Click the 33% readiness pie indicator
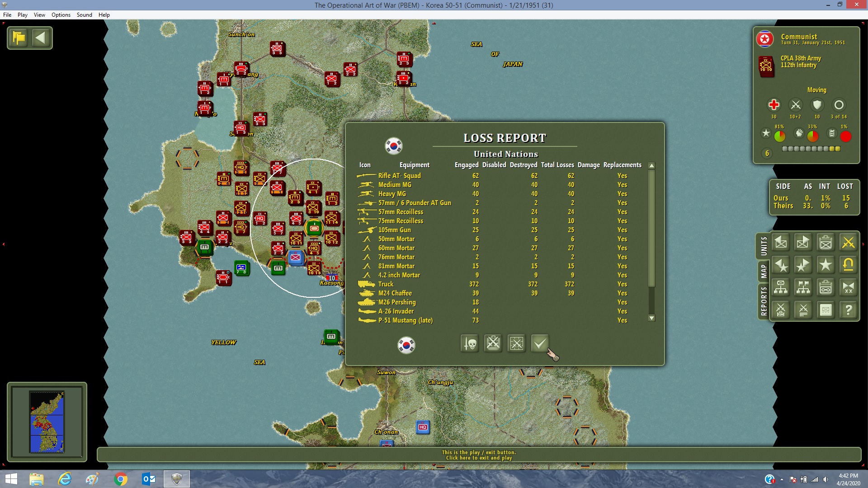The width and height of the screenshot is (868, 488). click(812, 136)
